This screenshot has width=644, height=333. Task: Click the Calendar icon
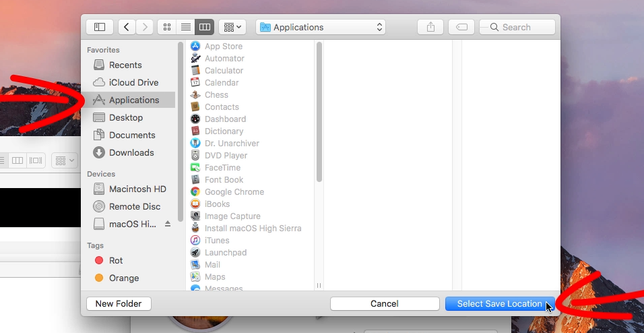[x=195, y=83]
